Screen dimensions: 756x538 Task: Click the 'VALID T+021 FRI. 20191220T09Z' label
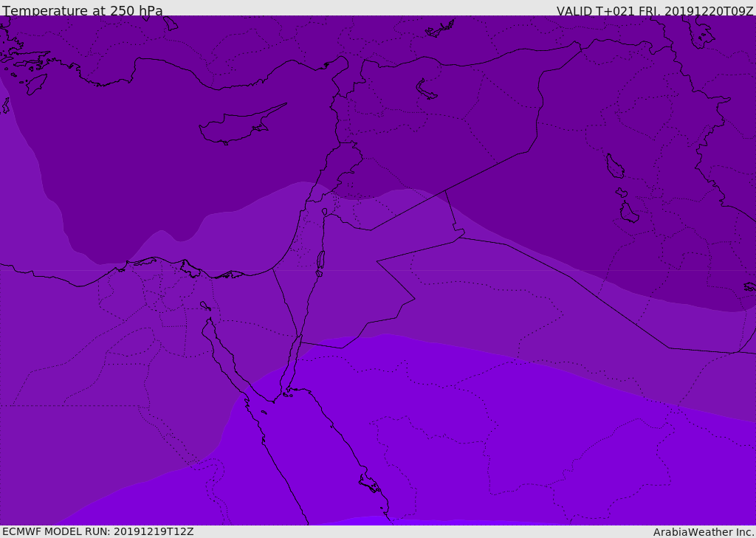[x=654, y=10]
